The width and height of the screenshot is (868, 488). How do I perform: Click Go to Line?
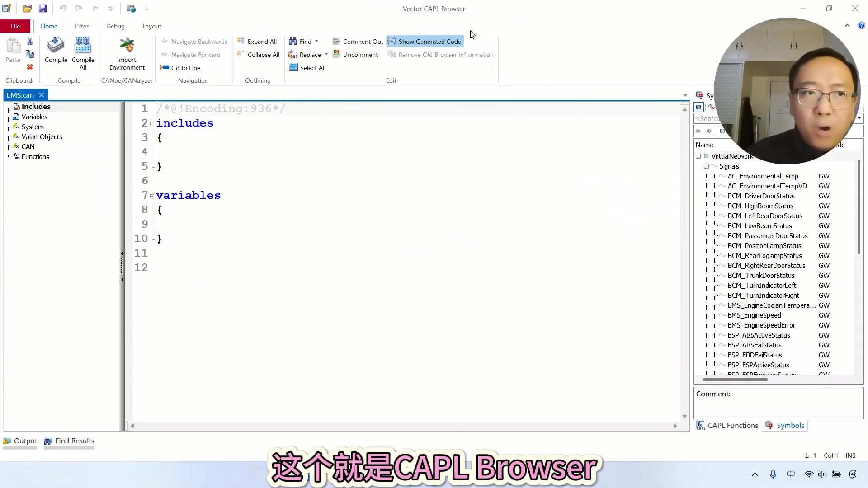(180, 68)
